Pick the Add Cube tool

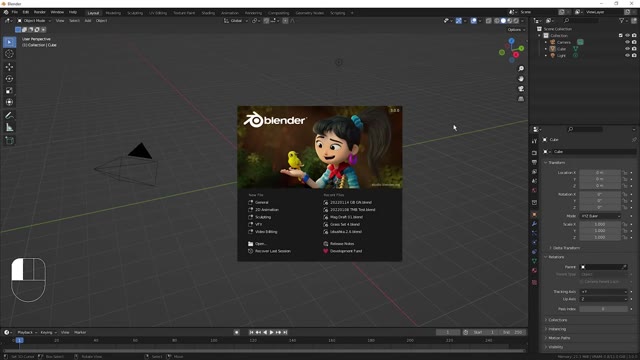[9, 140]
